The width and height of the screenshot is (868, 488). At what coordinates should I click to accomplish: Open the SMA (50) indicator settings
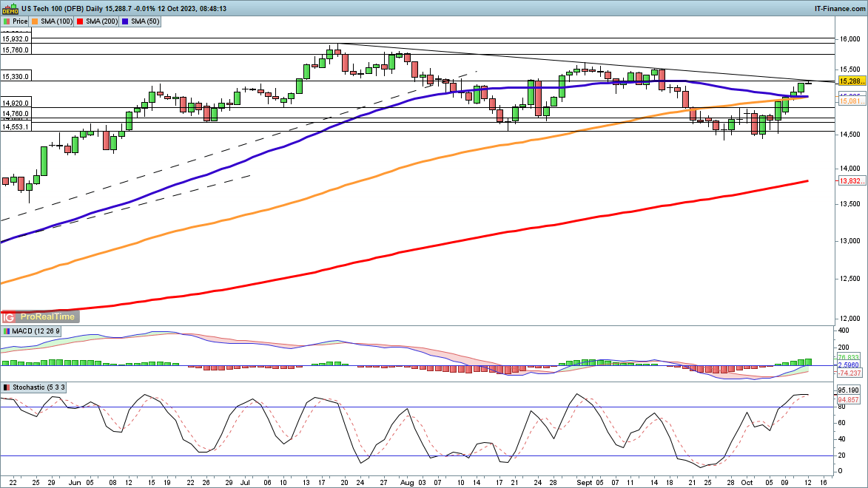pos(141,21)
